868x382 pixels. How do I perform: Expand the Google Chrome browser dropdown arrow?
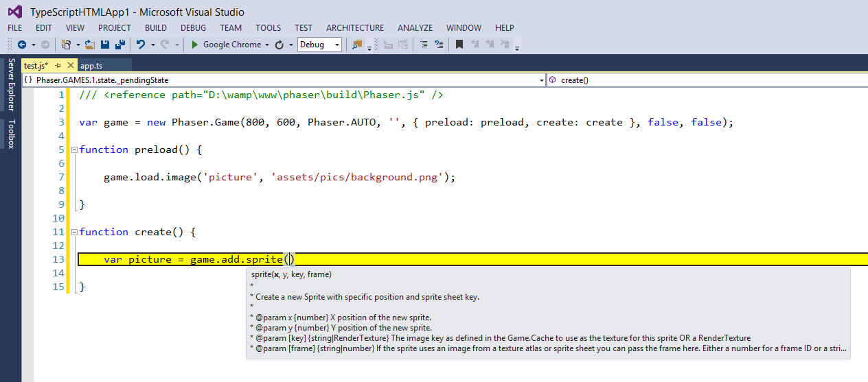(x=267, y=45)
